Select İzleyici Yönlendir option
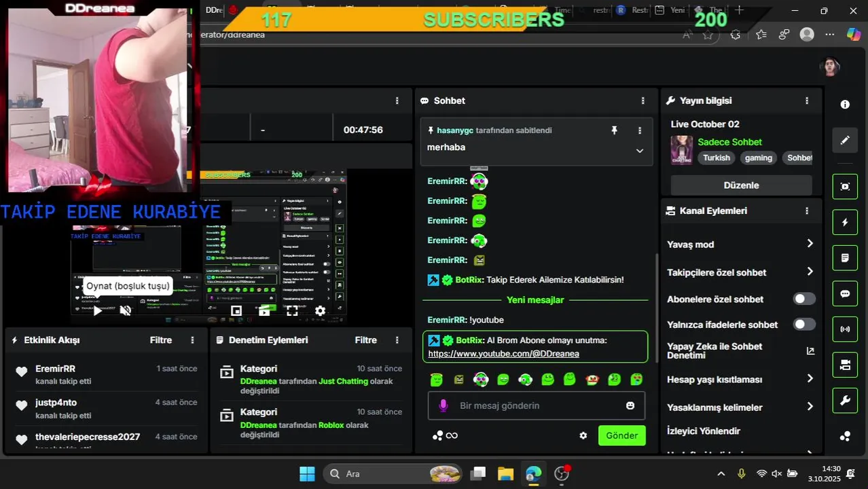This screenshot has height=489, width=868. click(x=704, y=431)
